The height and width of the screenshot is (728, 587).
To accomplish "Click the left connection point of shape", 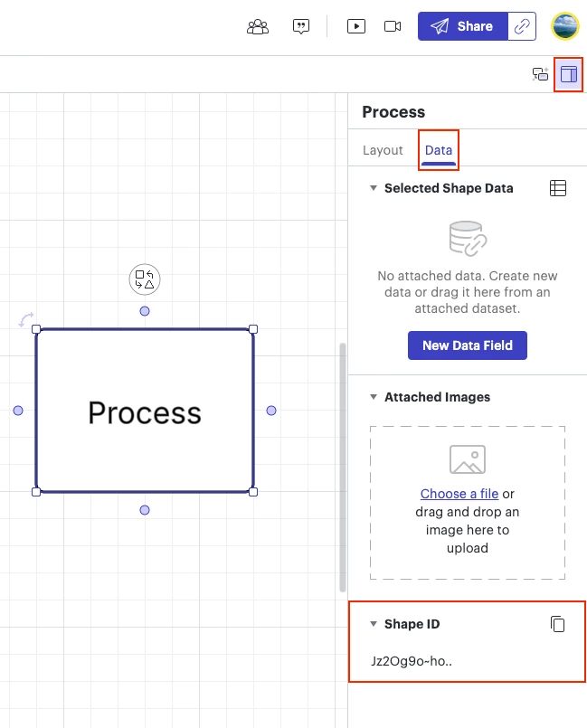I will click(x=18, y=411).
